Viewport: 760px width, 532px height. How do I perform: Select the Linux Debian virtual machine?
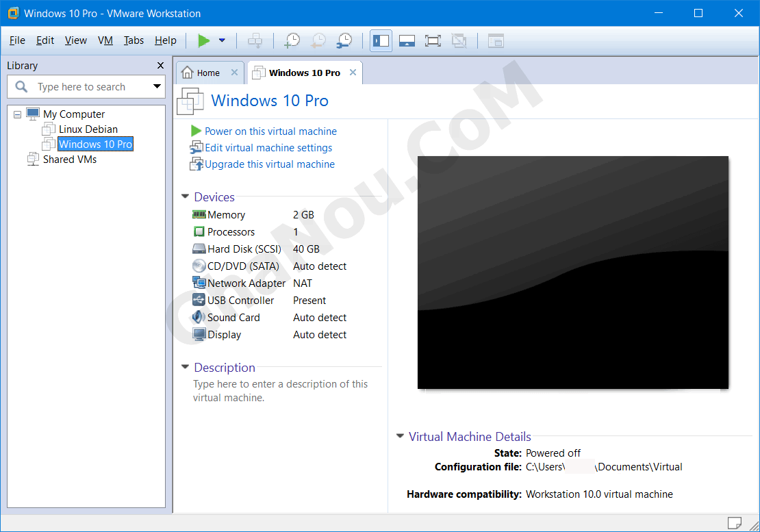click(88, 129)
